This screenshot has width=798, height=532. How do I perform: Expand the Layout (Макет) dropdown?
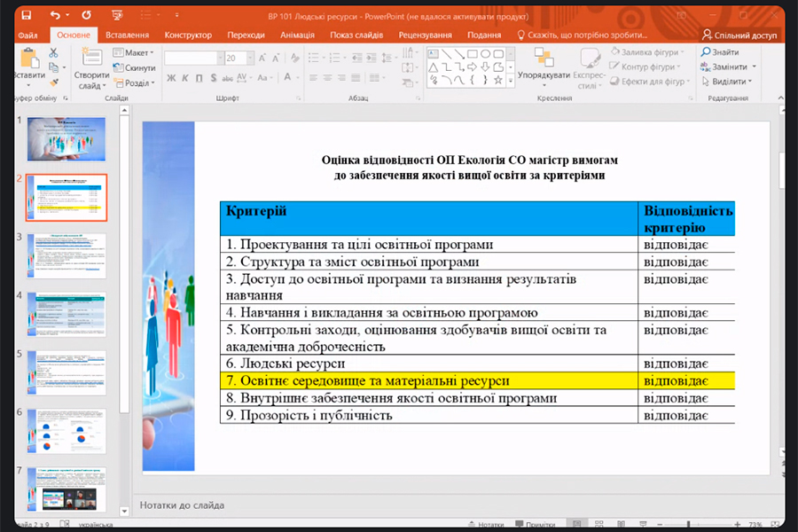[x=138, y=53]
